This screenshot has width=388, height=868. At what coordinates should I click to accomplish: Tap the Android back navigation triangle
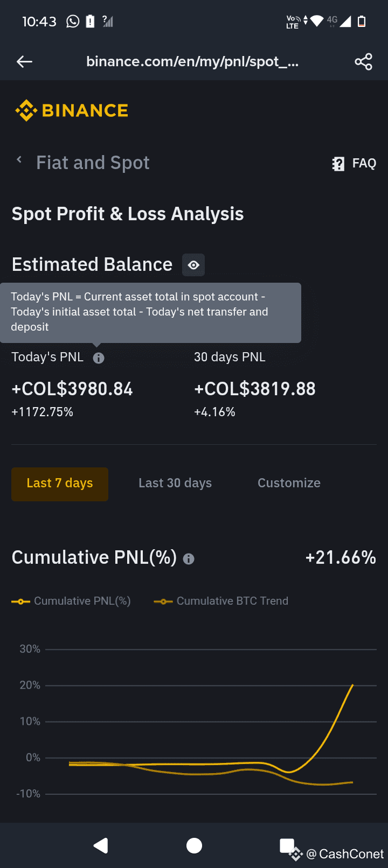[x=101, y=846]
